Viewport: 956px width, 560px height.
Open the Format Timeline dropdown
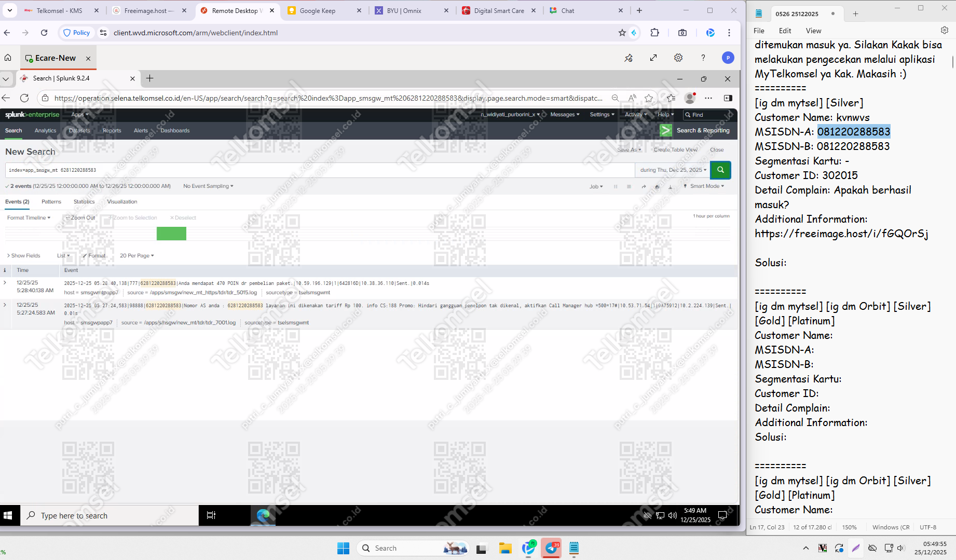(29, 218)
